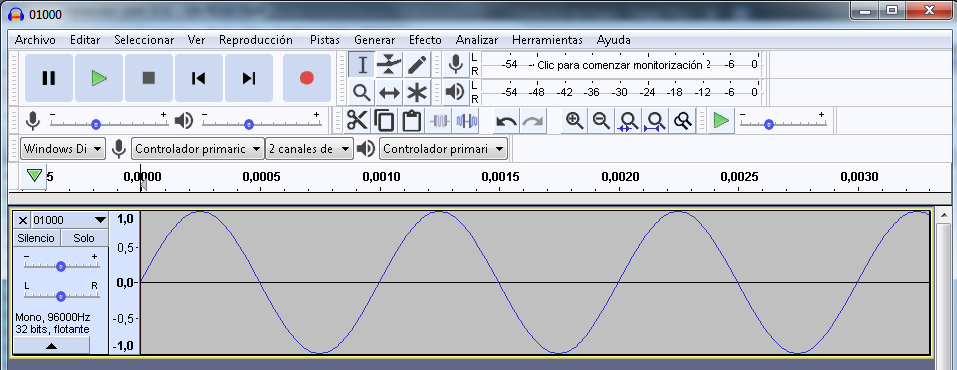Toggle zoom with the zoom toggle icon

click(x=682, y=120)
